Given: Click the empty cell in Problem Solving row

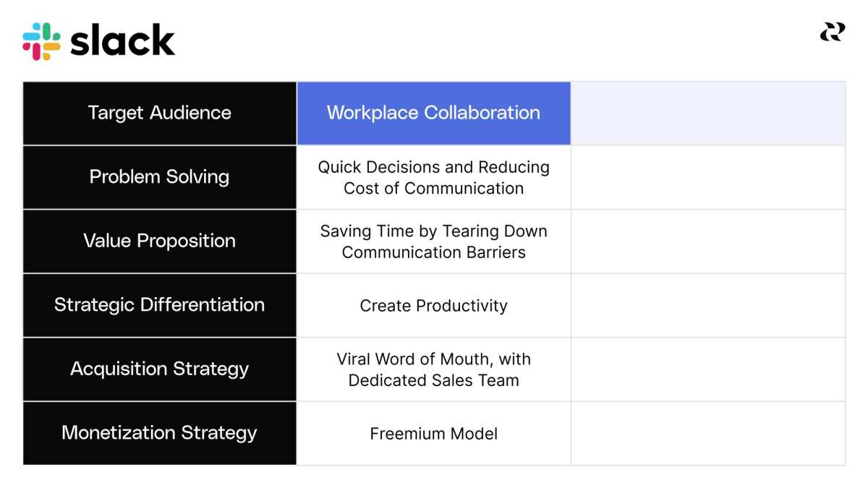Looking at the screenshot, I should (708, 177).
